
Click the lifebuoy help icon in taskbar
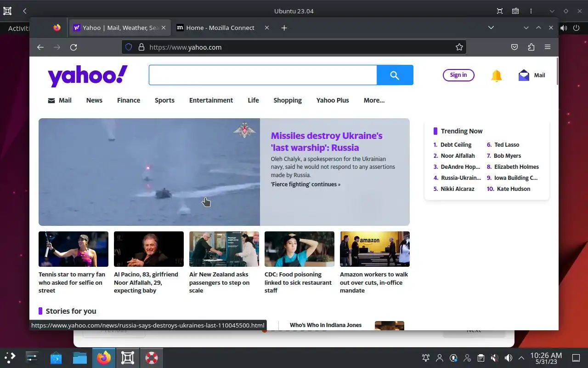pyautogui.click(x=152, y=357)
